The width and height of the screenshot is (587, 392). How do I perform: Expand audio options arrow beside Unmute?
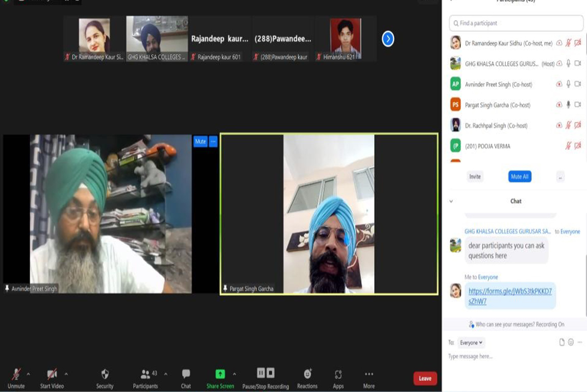point(28,374)
